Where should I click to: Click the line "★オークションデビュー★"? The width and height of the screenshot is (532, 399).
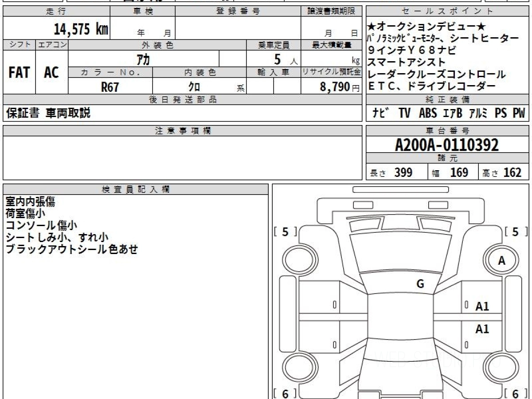pyautogui.click(x=427, y=27)
